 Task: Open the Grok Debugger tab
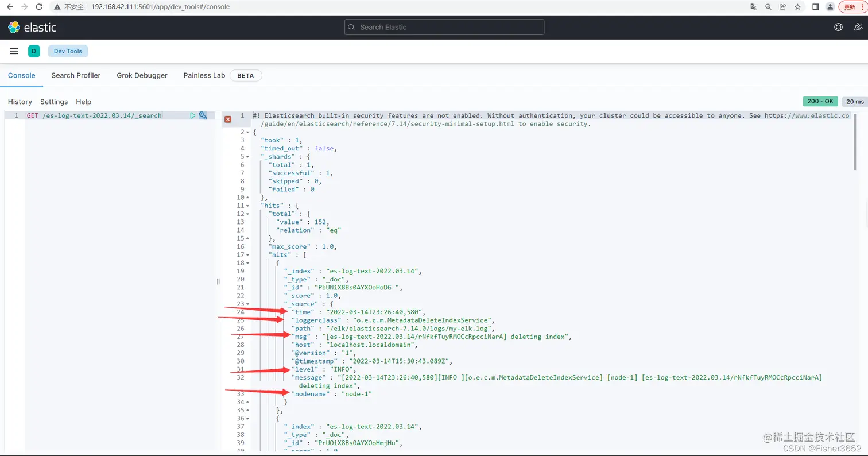(x=142, y=75)
